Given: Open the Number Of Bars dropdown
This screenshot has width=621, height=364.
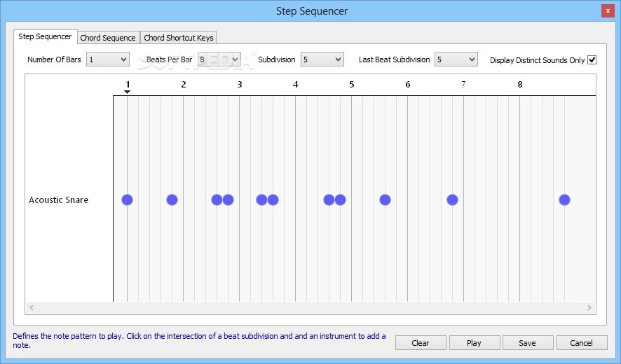Looking at the screenshot, I should coord(108,59).
